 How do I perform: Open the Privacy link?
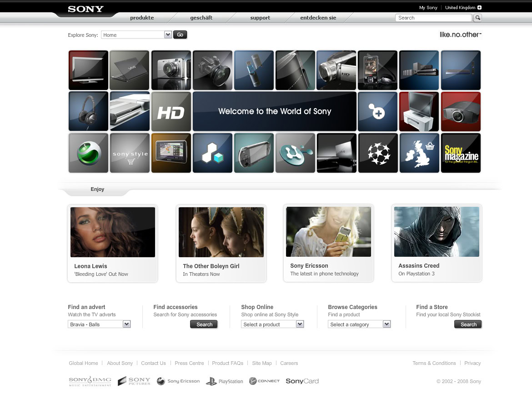click(x=472, y=363)
